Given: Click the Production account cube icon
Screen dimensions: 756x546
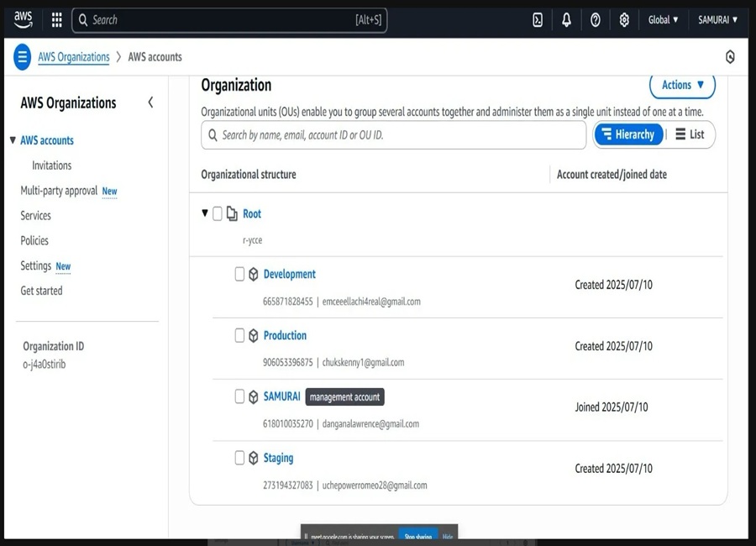Looking at the screenshot, I should [x=253, y=335].
